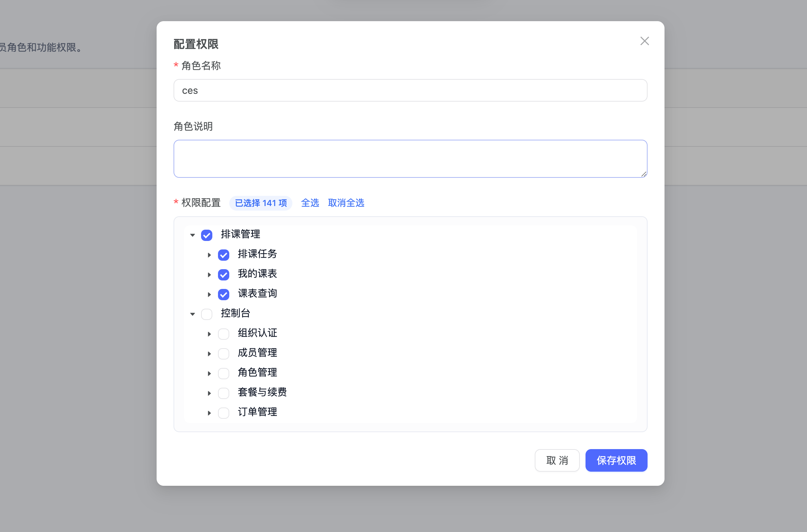
Task: Select the 我的课表 tree label
Action: pos(257,274)
